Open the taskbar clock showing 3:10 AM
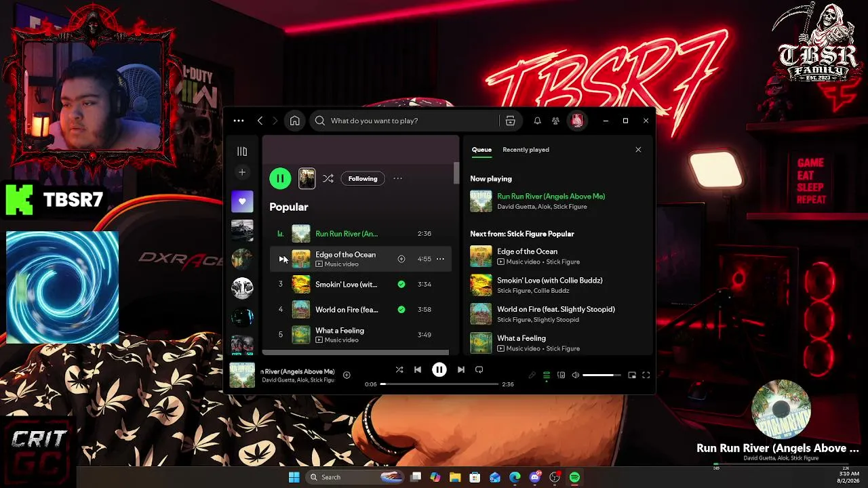Viewport: 868px width, 488px height. tap(848, 477)
